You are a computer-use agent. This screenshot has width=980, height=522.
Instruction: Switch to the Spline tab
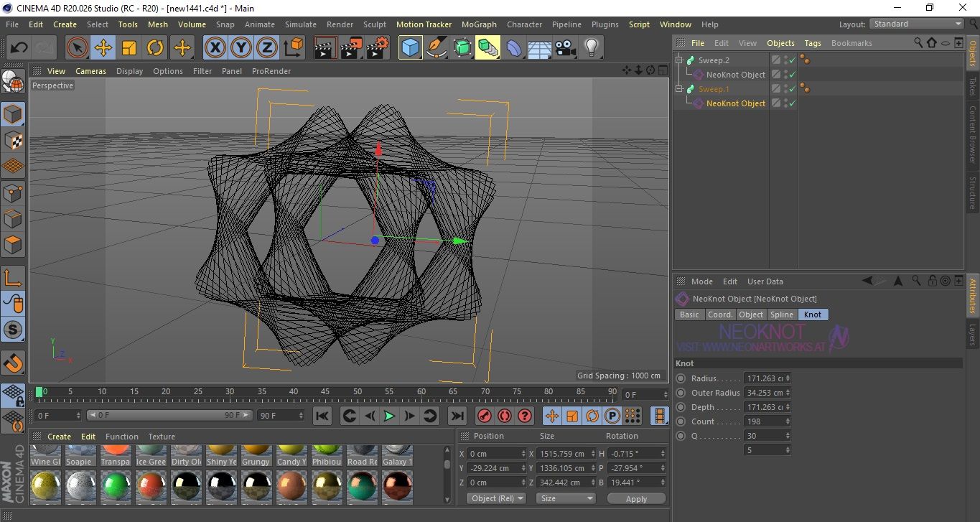tap(781, 314)
